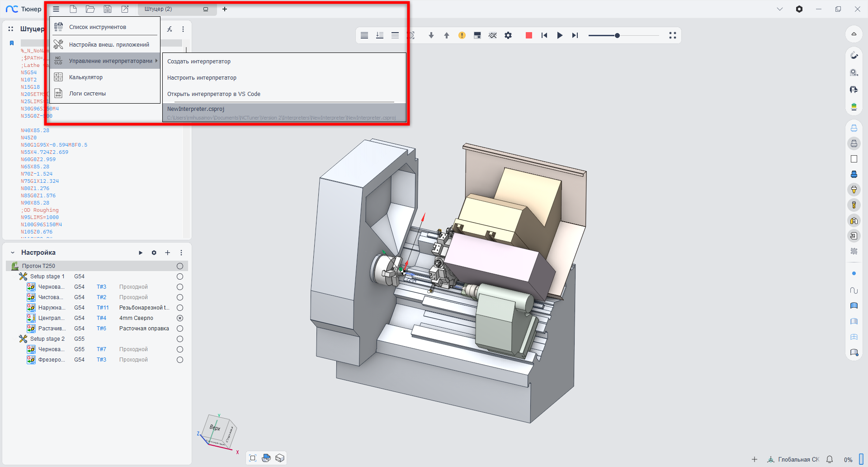Select radio button for Setup stage 2
Viewport: 868px width, 467px height.
[180, 339]
